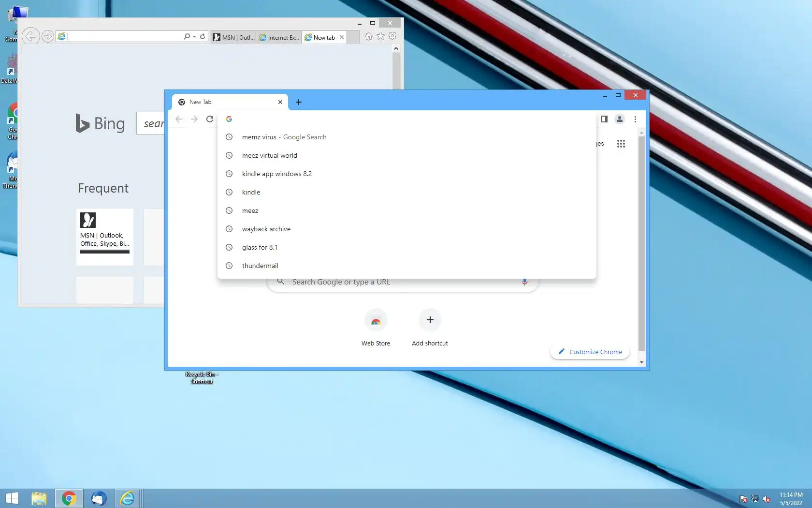
Task: Pick the 'wayback archive' suggestion
Action: point(407,229)
